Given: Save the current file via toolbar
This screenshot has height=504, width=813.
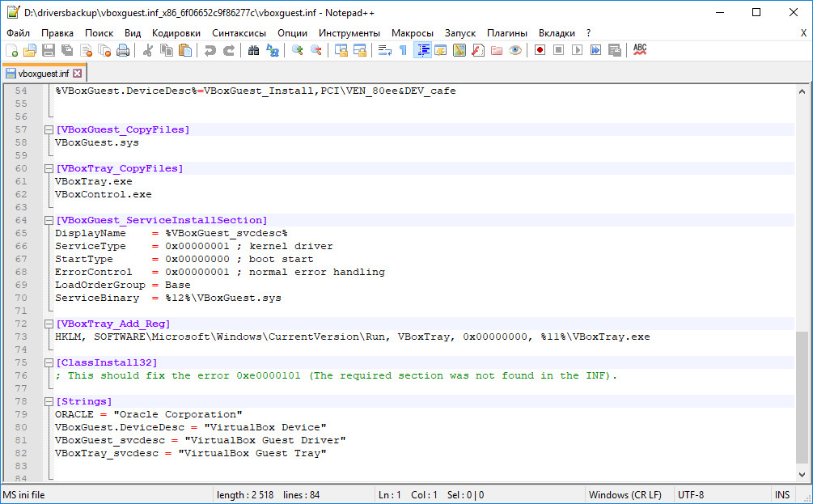Looking at the screenshot, I should (49, 50).
